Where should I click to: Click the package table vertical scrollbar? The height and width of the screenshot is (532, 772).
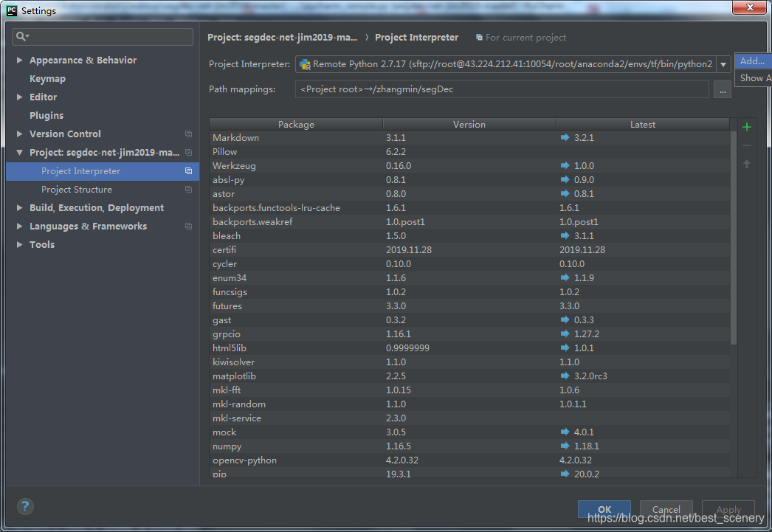[x=734, y=238]
